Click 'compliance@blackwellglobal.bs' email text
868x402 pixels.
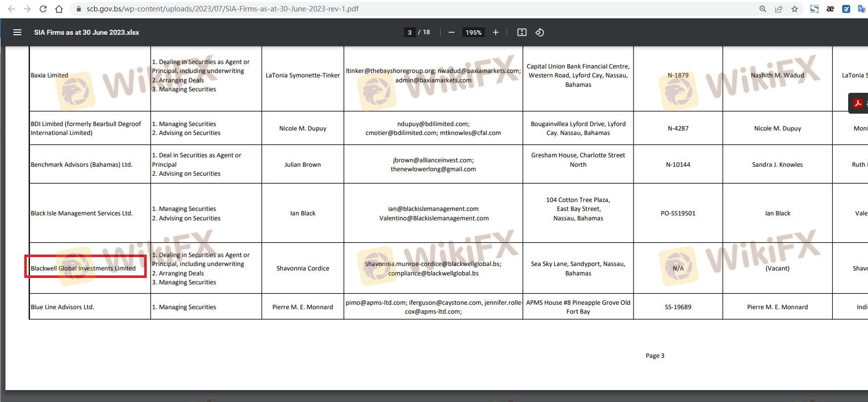point(433,273)
